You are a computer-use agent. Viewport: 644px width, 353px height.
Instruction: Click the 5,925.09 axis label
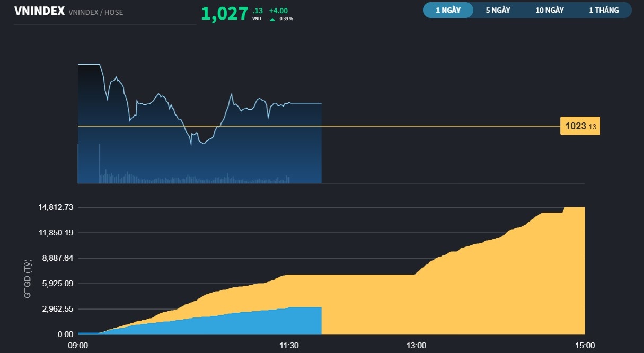(57, 284)
